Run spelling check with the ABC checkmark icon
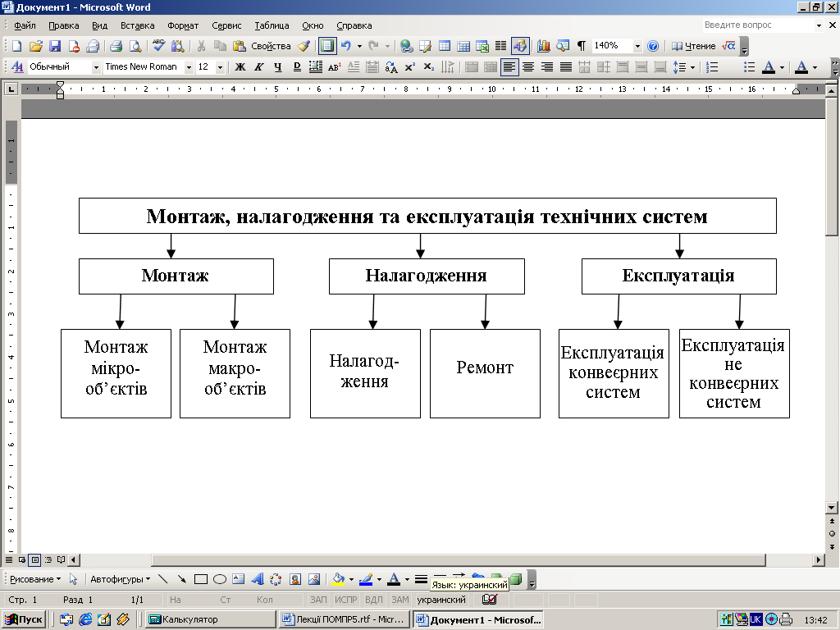This screenshot has height=630, width=840. coord(158,46)
